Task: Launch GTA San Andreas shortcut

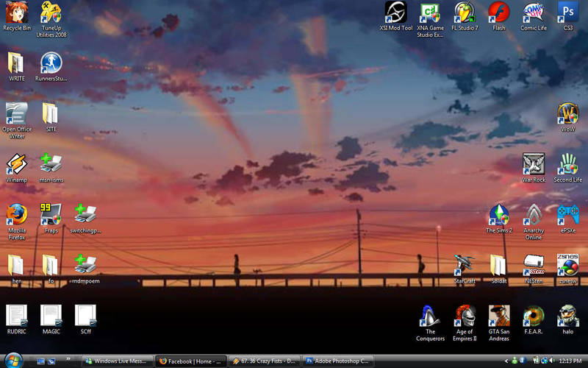Action: pos(499,323)
